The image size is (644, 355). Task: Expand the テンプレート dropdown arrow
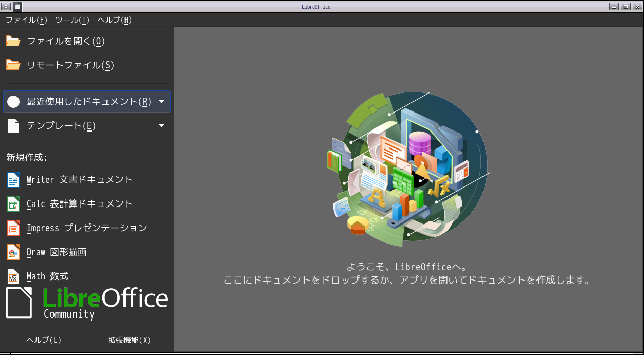click(x=162, y=125)
